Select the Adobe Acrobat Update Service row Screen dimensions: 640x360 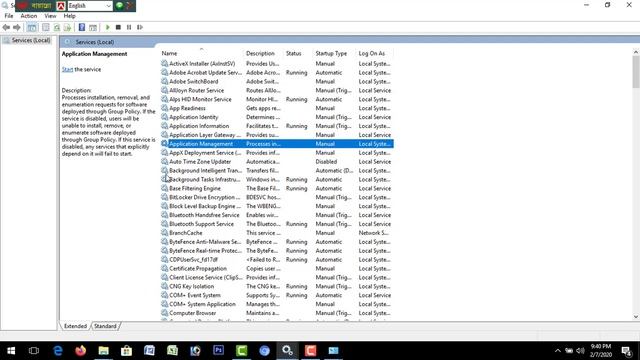pyautogui.click(x=277, y=73)
